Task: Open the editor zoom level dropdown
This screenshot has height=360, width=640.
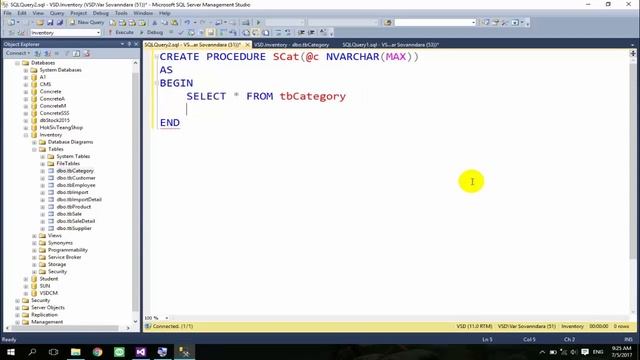Action: click(167, 318)
